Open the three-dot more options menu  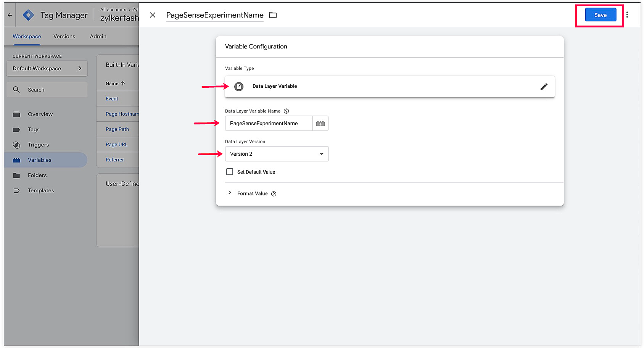(x=627, y=15)
